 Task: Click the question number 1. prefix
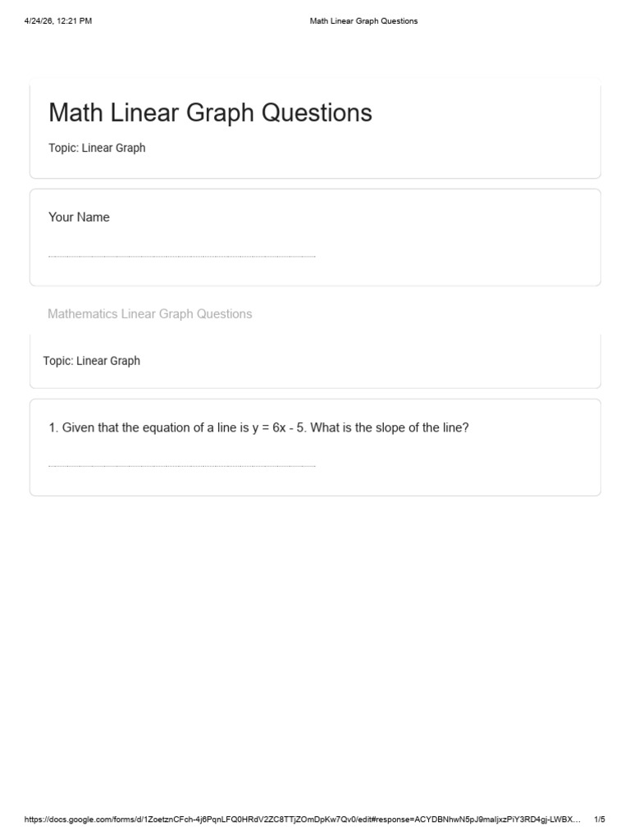[53, 427]
